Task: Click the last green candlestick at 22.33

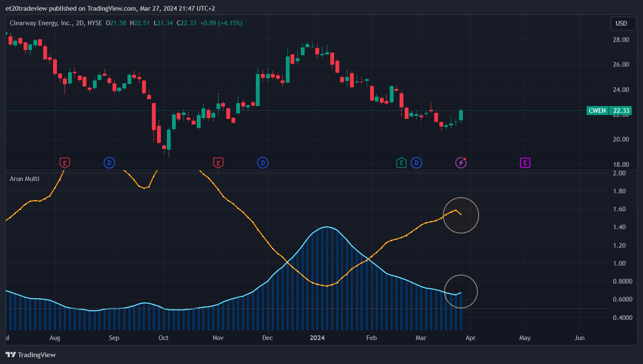Action: point(461,115)
